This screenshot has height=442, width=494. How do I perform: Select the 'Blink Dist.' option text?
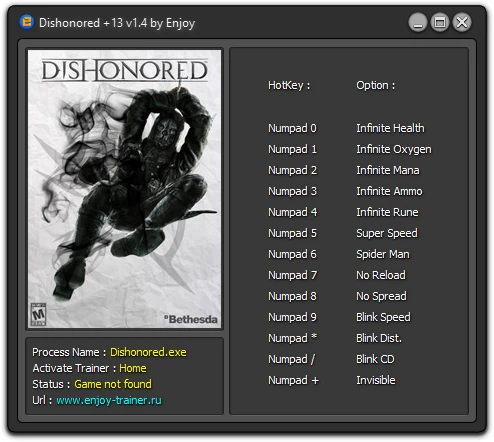pyautogui.click(x=379, y=338)
